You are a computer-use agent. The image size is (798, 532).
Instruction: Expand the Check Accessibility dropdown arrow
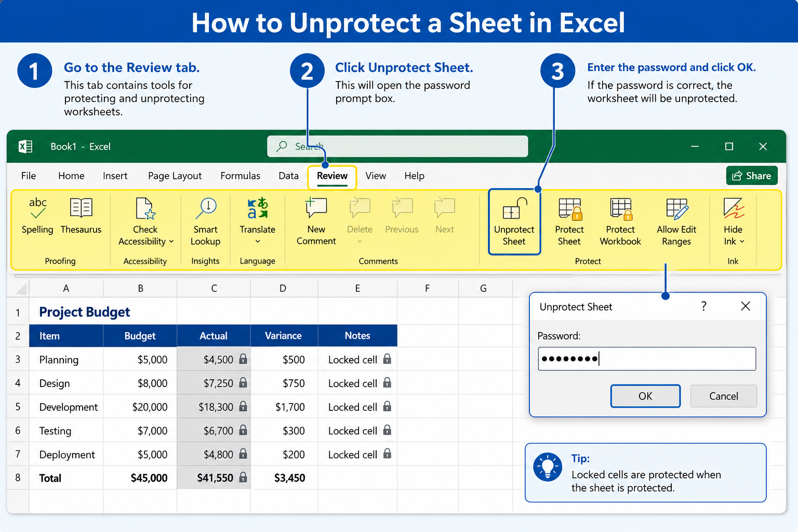tap(171, 242)
